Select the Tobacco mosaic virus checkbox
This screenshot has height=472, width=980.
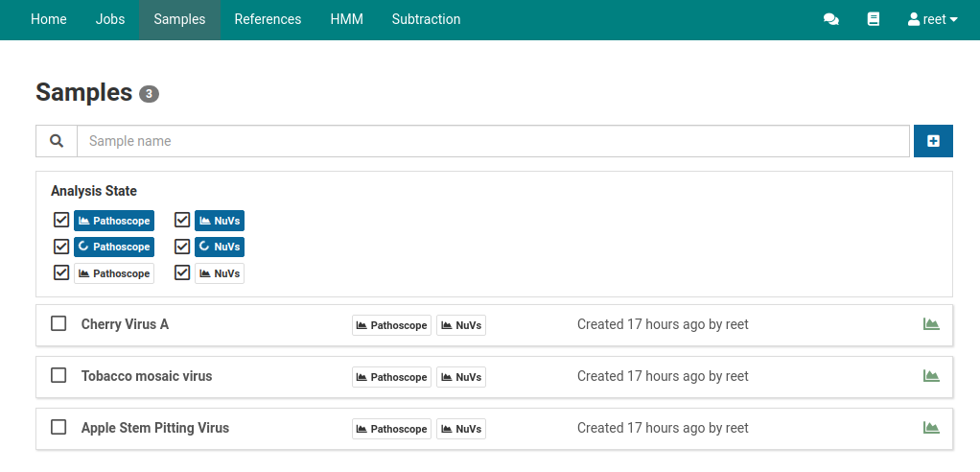tap(58, 376)
